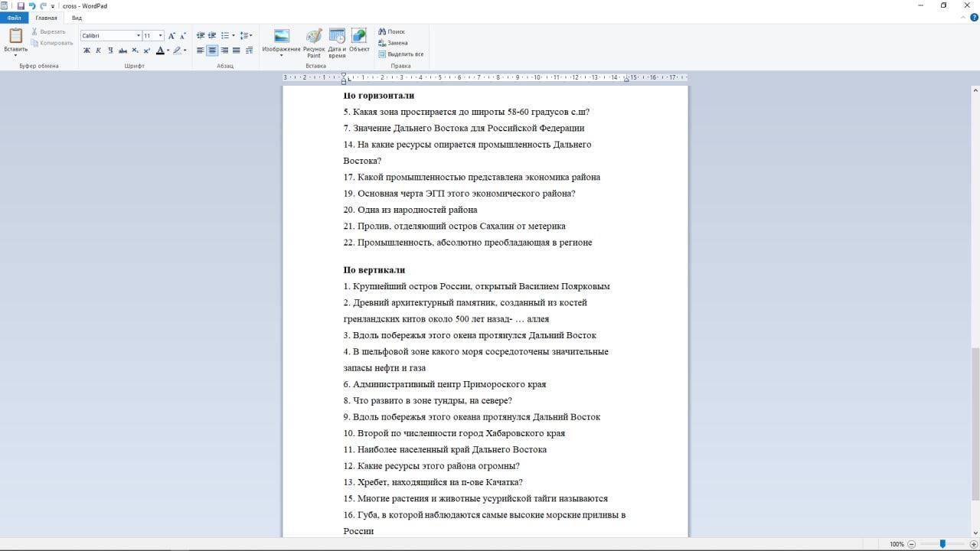Increase font size with grow font icon

pos(171,36)
